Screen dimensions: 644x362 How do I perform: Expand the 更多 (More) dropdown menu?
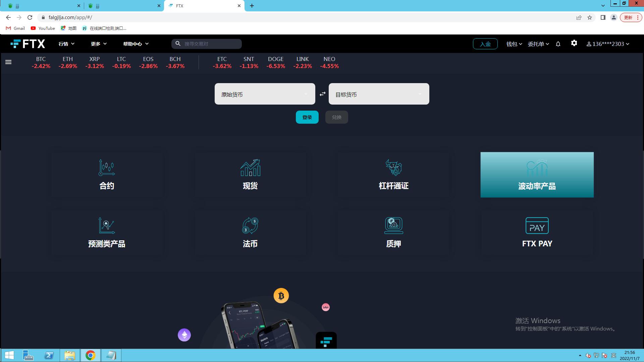point(98,43)
